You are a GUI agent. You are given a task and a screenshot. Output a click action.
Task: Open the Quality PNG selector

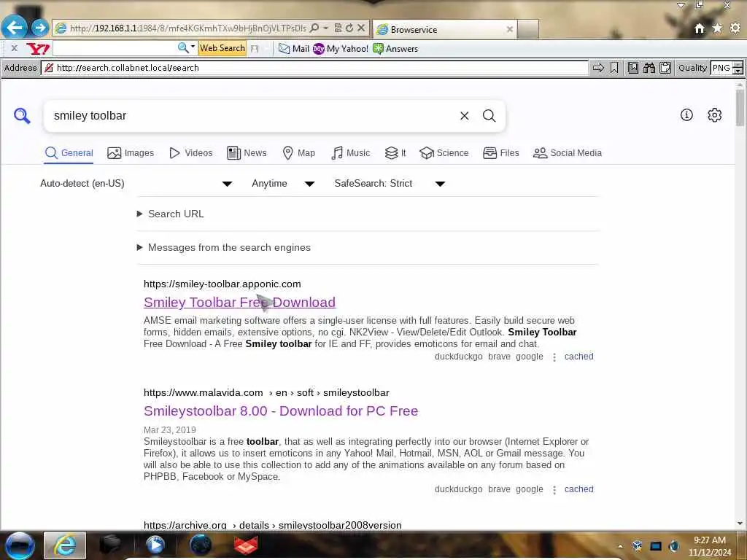pos(727,68)
